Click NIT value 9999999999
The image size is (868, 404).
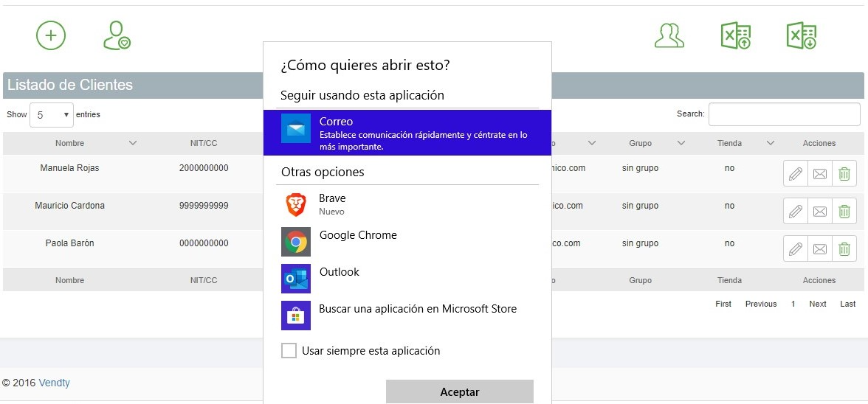click(204, 206)
